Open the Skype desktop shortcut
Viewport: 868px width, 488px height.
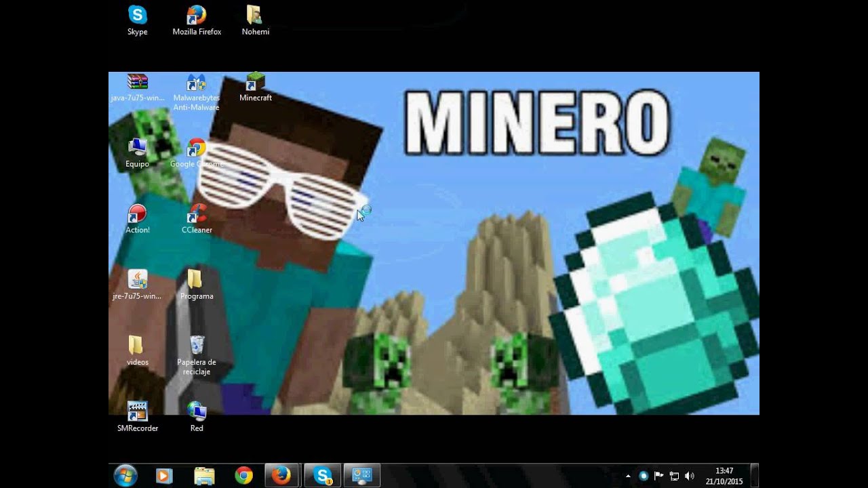coord(138,20)
